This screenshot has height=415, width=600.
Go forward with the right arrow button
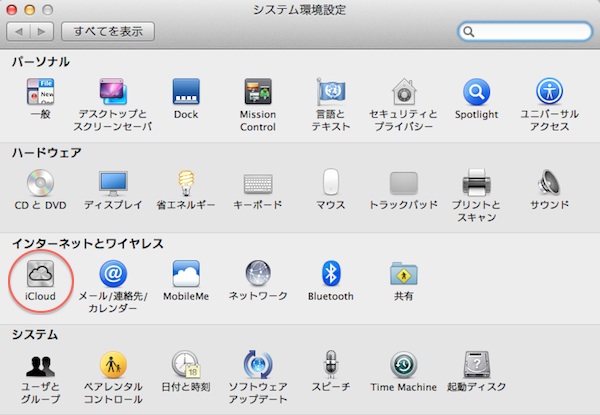42,31
